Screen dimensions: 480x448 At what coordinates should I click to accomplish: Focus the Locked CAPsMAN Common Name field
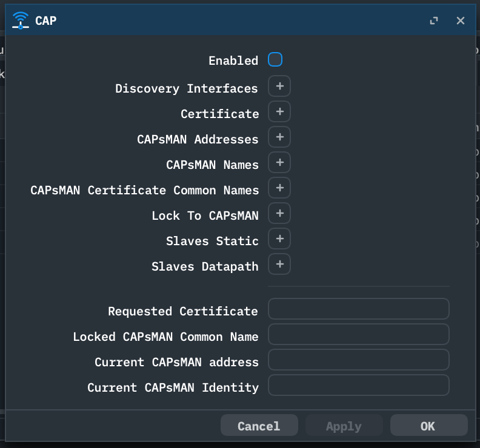(x=359, y=334)
